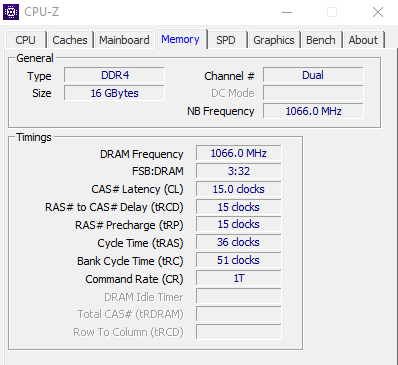The height and width of the screenshot is (365, 398).
Task: Click the DRAM Frequency value 1066.0 MHz
Action: 239,153
